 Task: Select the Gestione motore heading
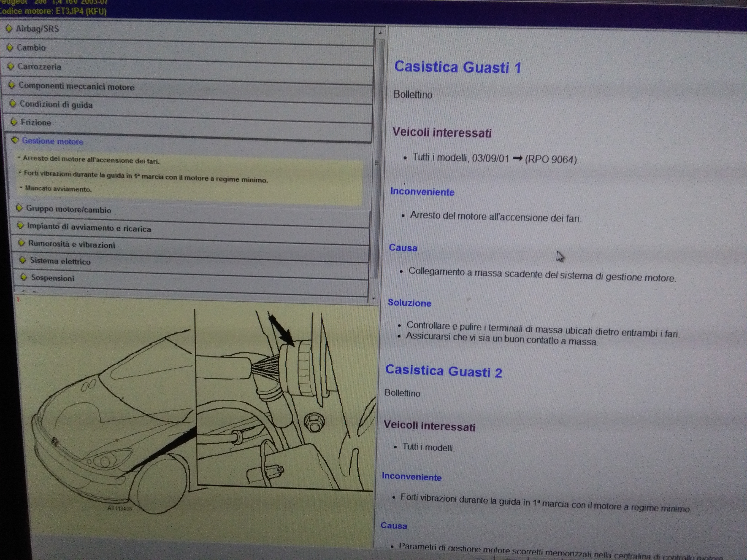52,141
